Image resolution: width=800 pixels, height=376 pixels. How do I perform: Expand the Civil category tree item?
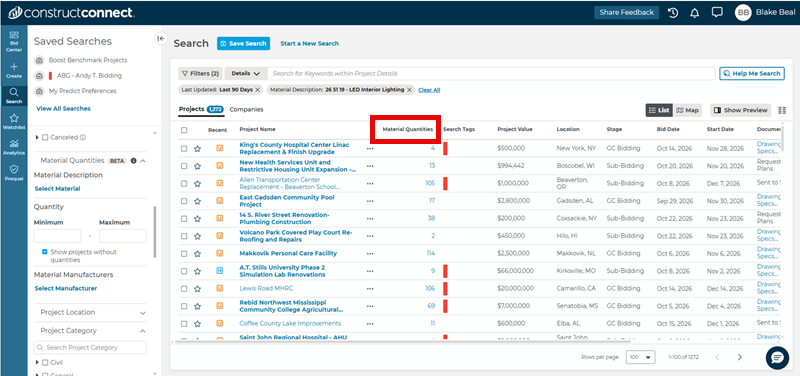[37, 362]
